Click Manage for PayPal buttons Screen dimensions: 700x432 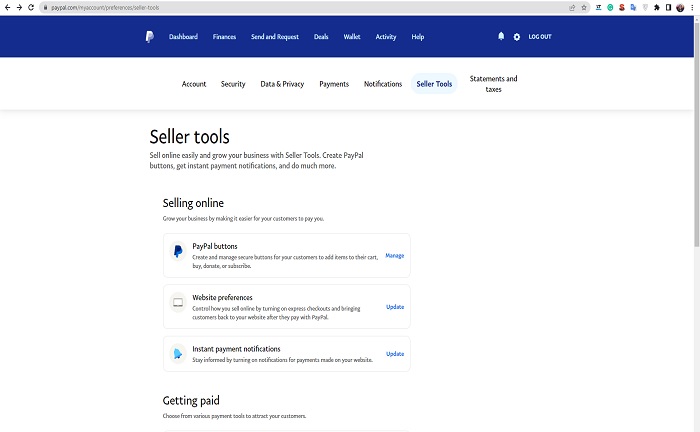point(395,256)
